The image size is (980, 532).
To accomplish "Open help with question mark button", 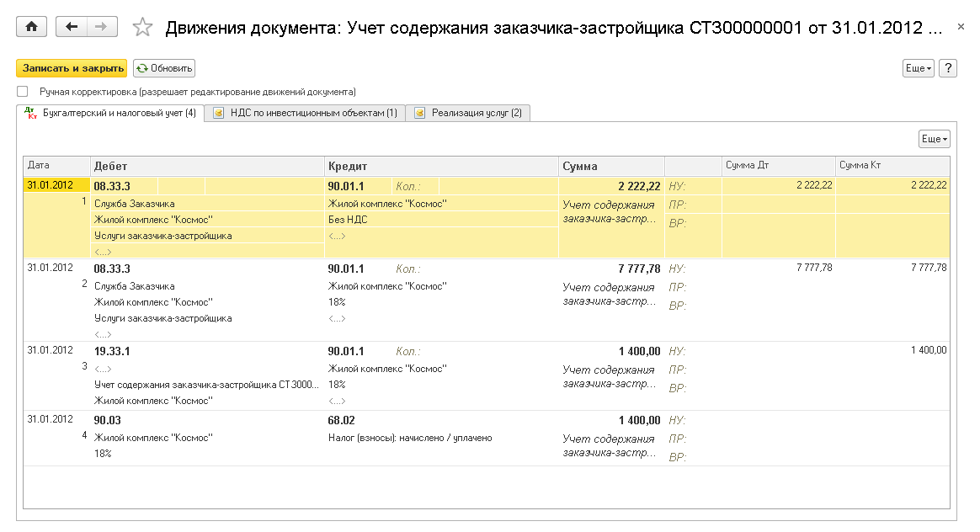I will [947, 68].
